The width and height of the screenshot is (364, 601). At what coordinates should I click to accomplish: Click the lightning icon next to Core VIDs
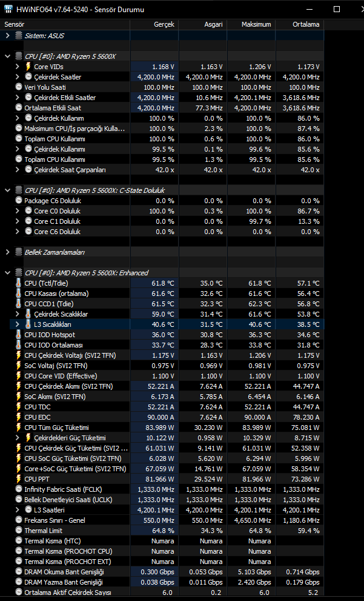coord(28,67)
